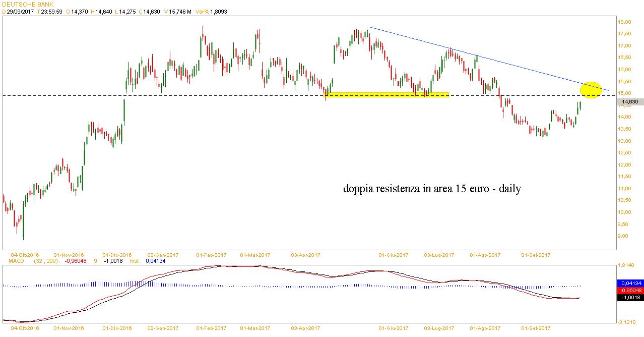This screenshot has width=644, height=337.
Task: Select the 'doppia resistenza in area 15 euro' annotation
Action: [x=432, y=189]
